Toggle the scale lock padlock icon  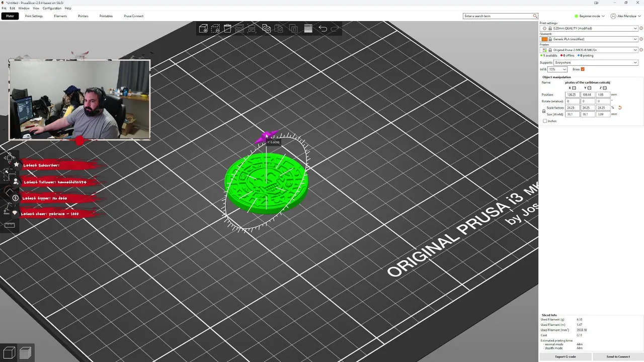pyautogui.click(x=544, y=111)
